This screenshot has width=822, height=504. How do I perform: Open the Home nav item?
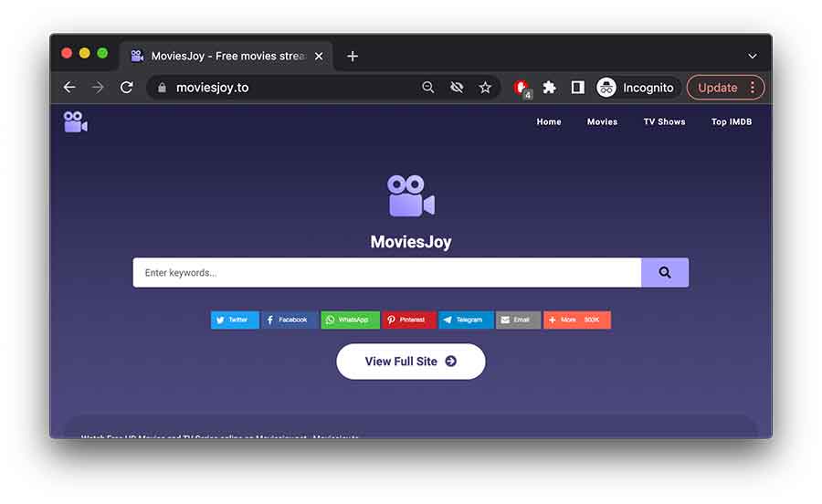click(x=549, y=121)
